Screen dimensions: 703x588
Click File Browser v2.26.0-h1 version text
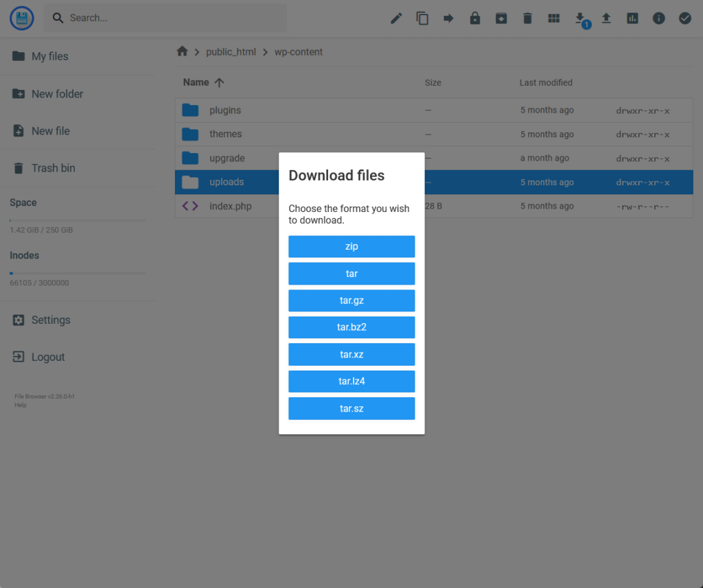[45, 397]
